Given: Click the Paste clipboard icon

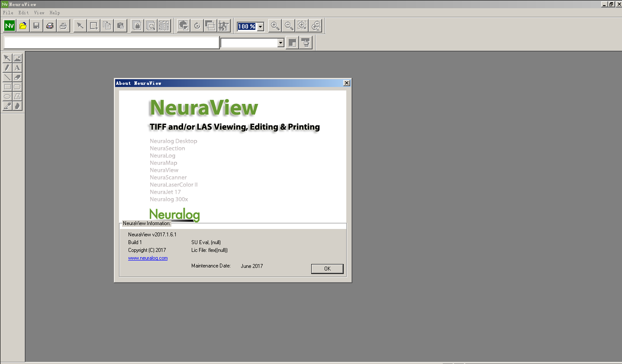Looking at the screenshot, I should [x=120, y=26].
